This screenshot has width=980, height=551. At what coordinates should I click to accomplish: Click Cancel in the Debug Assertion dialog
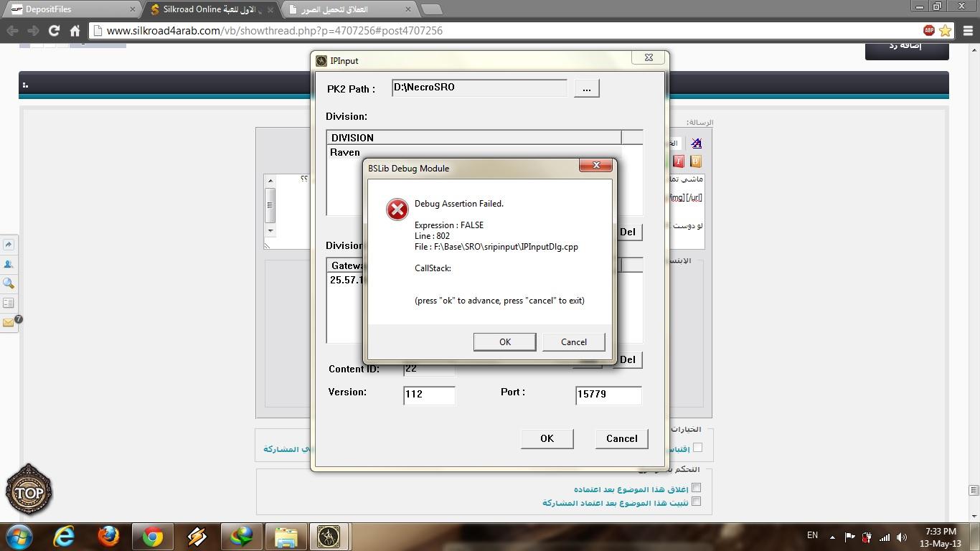tap(573, 342)
